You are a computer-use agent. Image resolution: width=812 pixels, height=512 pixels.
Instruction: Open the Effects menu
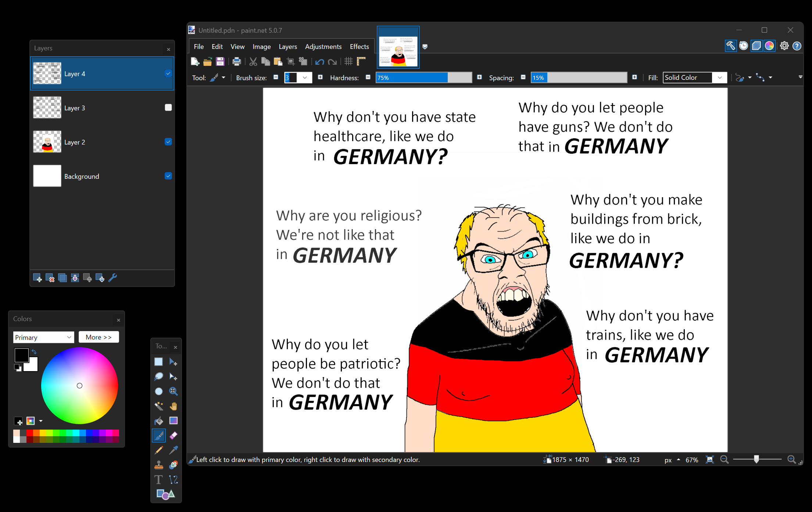[359, 47]
